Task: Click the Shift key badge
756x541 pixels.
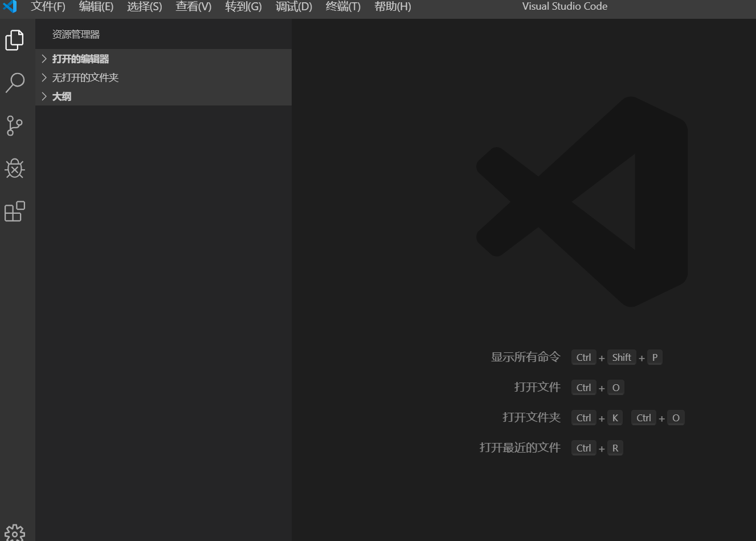Action: coord(622,357)
